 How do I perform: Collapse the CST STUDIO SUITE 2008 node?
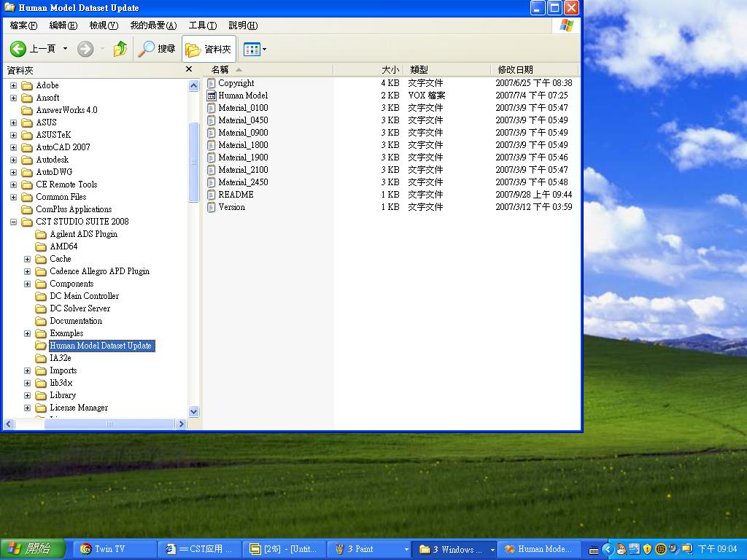coord(13,222)
